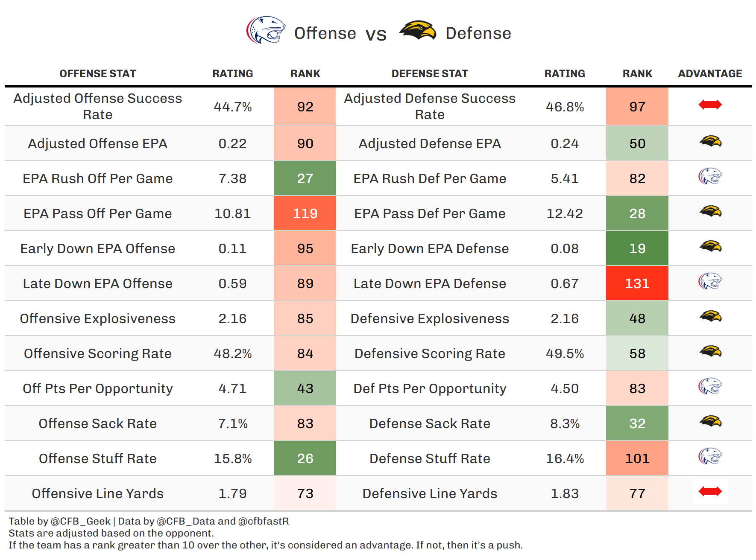The width and height of the screenshot is (756, 560).
Task: Click the golden eagle logo beside the Defense title
Action: [x=418, y=31]
